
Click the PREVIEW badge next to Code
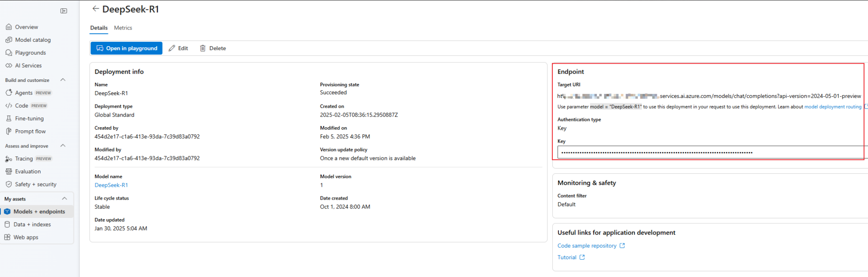click(x=39, y=106)
